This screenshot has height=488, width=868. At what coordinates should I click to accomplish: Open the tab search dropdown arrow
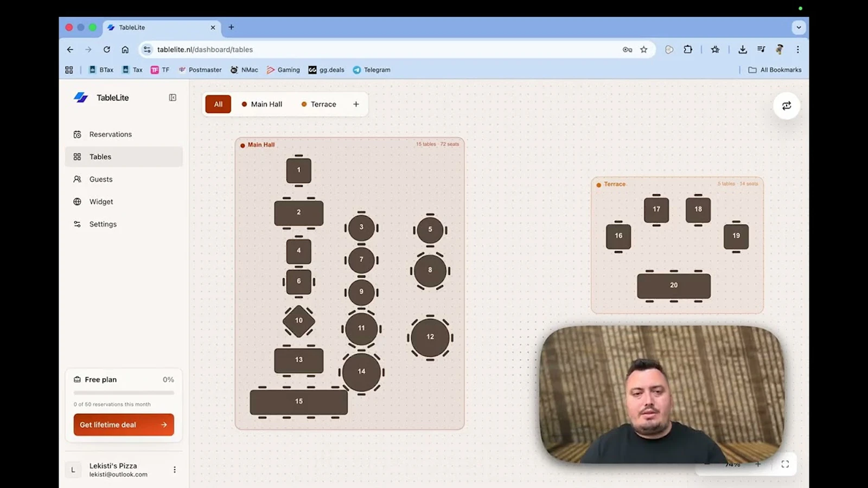799,27
